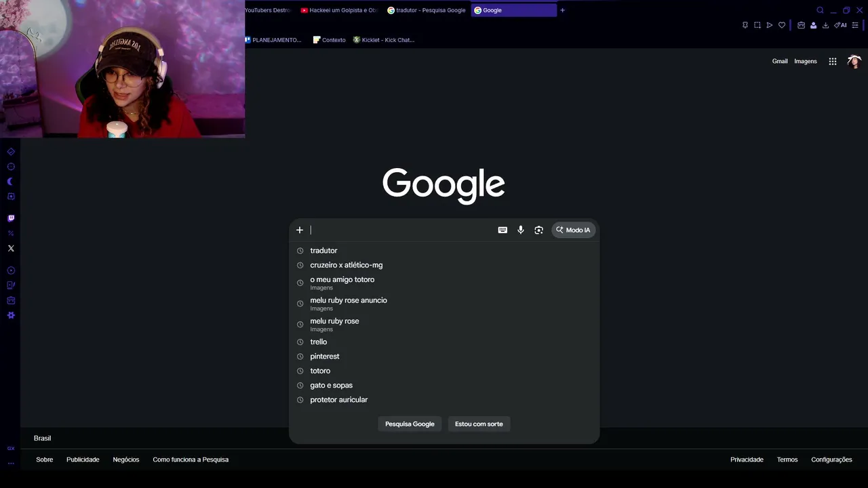Open the Negócios footer link
Image resolution: width=868 pixels, height=488 pixels.
tap(126, 460)
